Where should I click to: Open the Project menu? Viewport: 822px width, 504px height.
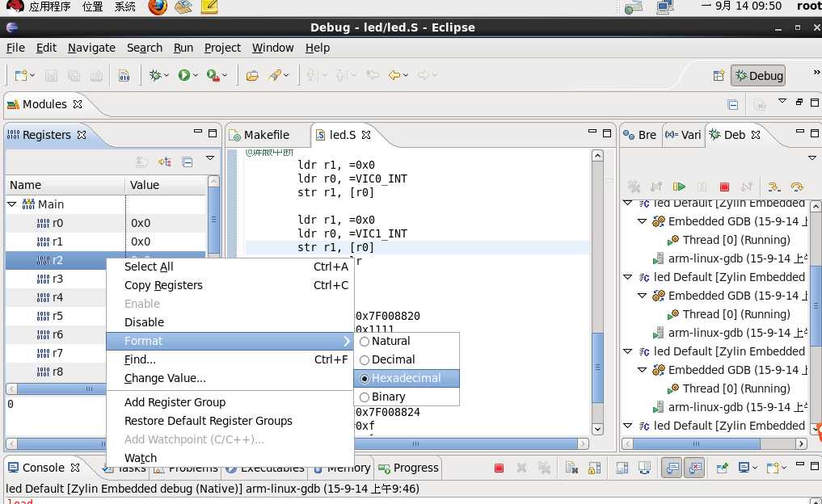click(x=222, y=48)
